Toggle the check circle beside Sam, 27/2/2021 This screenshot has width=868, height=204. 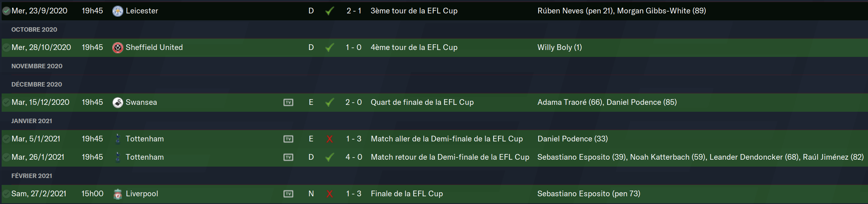click(6, 194)
